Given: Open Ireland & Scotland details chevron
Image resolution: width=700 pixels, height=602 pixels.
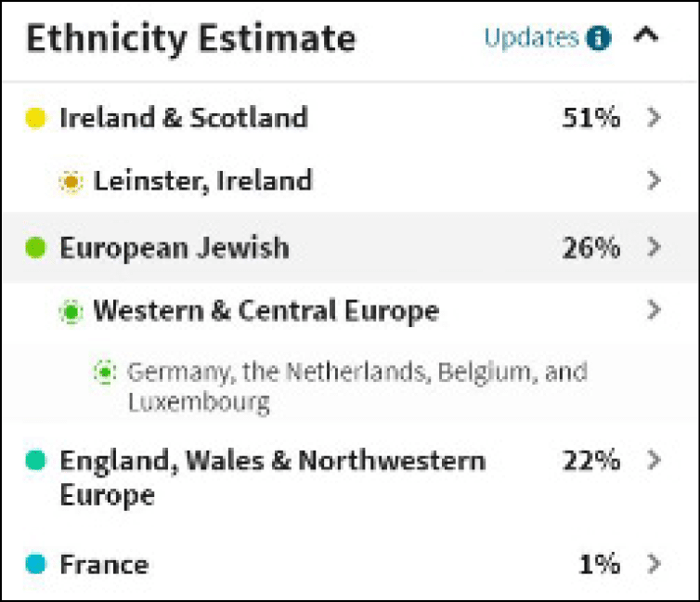Looking at the screenshot, I should tap(654, 118).
